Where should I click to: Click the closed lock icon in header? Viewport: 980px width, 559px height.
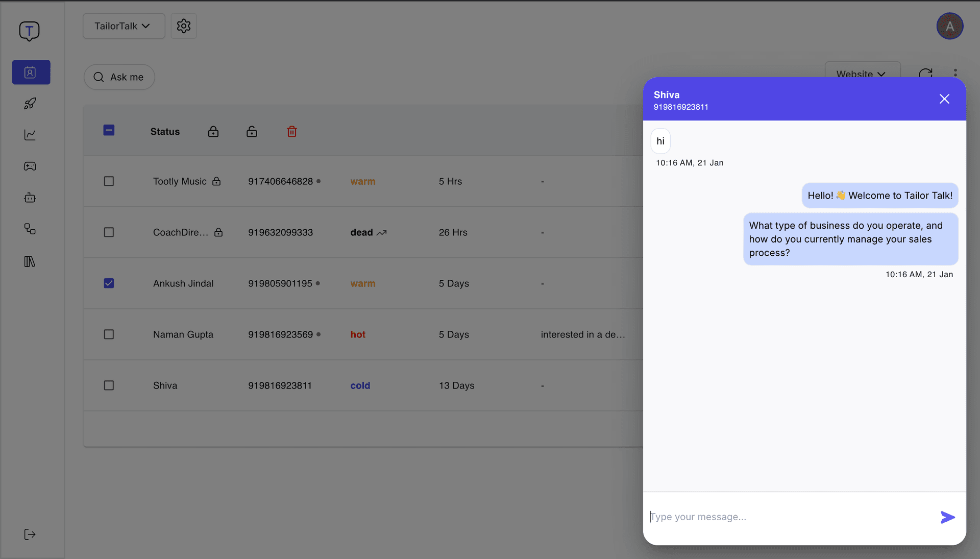click(213, 132)
